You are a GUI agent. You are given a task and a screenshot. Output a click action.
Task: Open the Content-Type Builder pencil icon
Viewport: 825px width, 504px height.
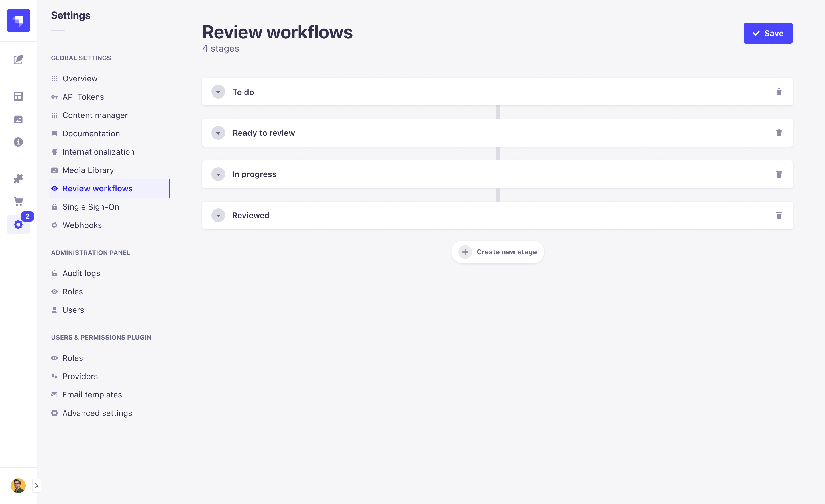18,60
